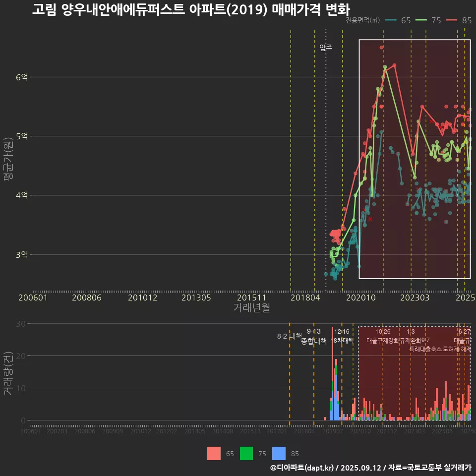This screenshot has width=476, height=476.
Task: Click the '8·2 대책' policy annotation
Action: pyautogui.click(x=289, y=336)
